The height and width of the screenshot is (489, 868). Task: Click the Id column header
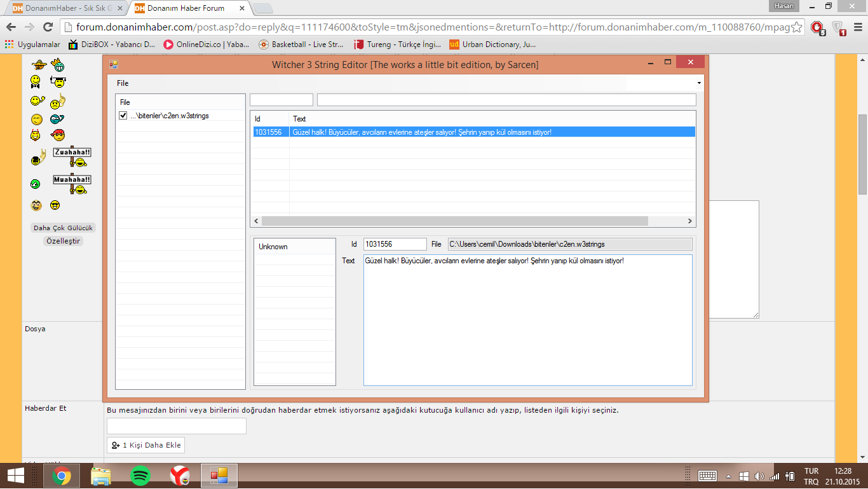pyautogui.click(x=270, y=119)
